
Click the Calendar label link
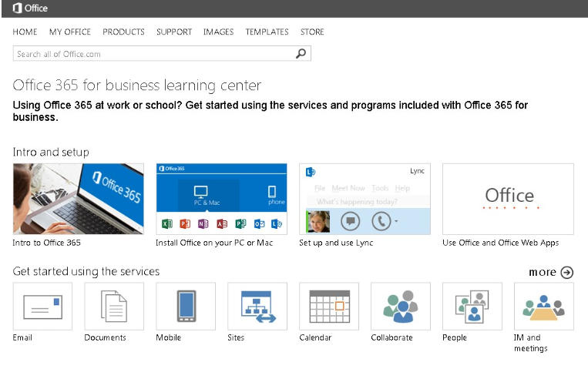(315, 337)
